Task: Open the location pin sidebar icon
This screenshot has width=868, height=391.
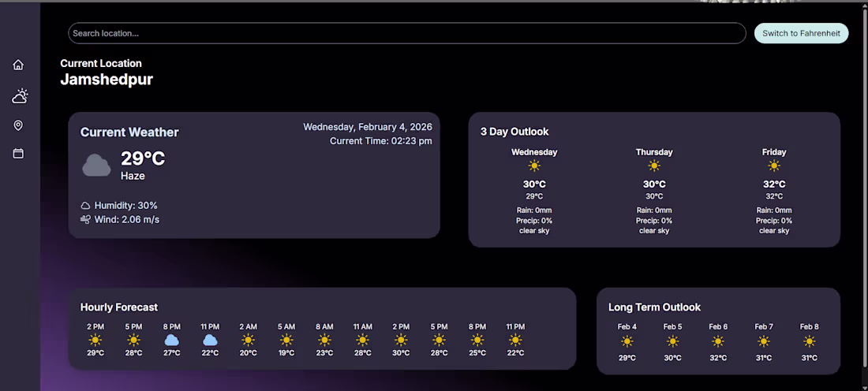Action: tap(18, 125)
